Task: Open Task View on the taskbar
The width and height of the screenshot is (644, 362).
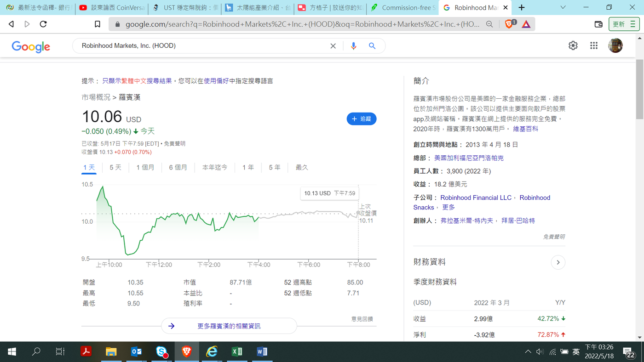Action: coord(60,352)
